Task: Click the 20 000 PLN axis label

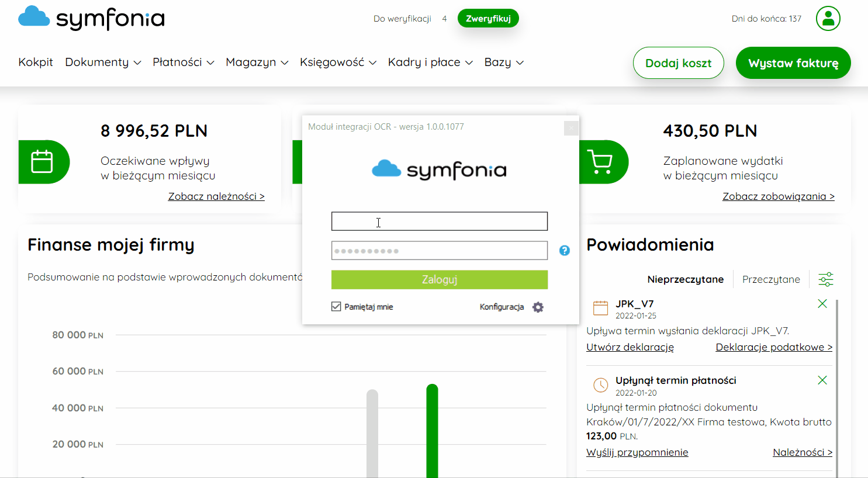Action: [78, 444]
